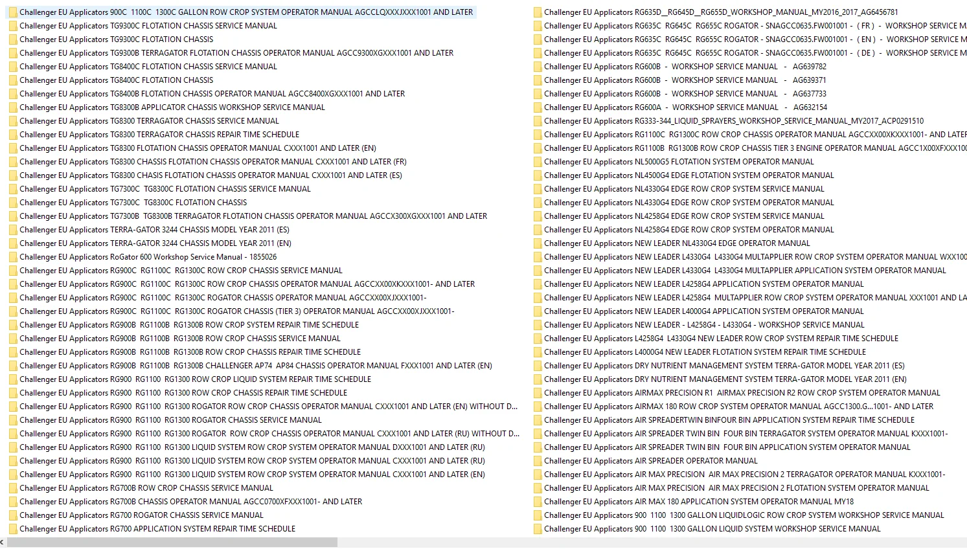Click folder icon of NL5000G5 FLOTATION SYSTEM OPERATOR MANUAL
This screenshot has width=967, height=560.
[x=538, y=162]
